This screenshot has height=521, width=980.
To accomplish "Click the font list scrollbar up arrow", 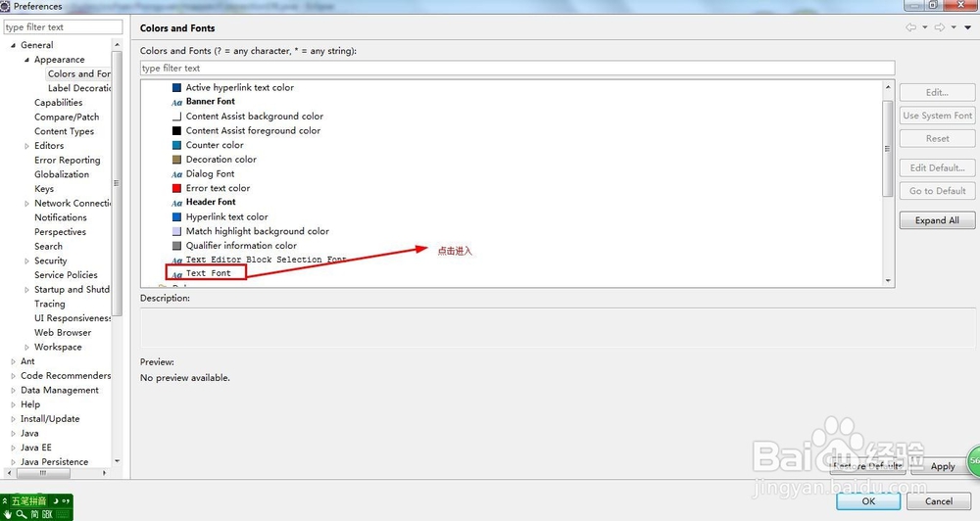I will (x=888, y=87).
